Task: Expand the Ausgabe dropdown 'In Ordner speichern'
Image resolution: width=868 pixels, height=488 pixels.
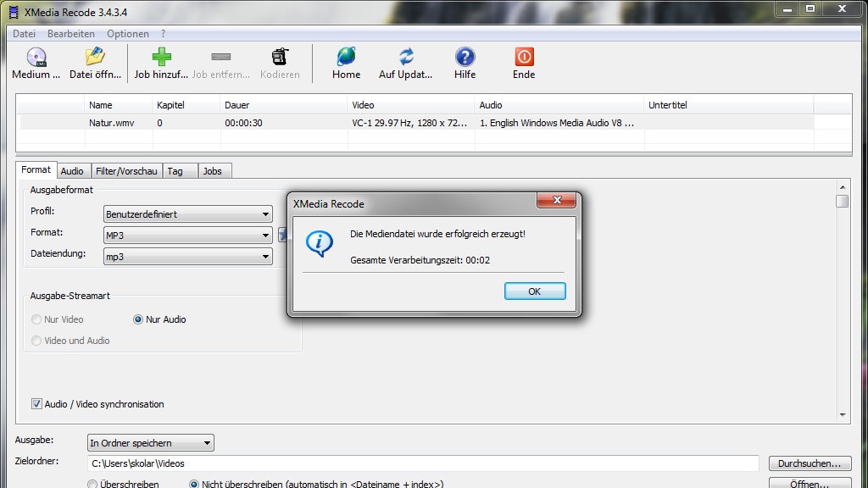Action: 151,442
